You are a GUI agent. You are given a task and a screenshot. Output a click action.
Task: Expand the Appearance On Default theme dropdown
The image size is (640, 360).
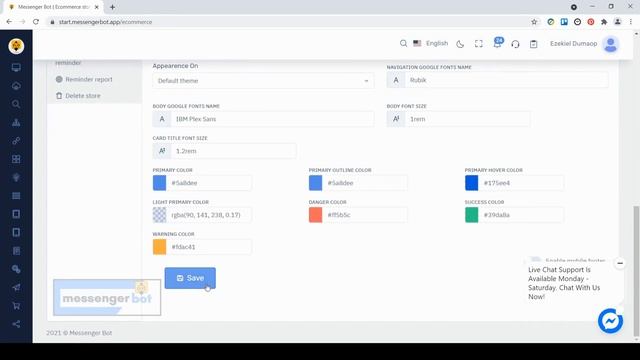[263, 81]
